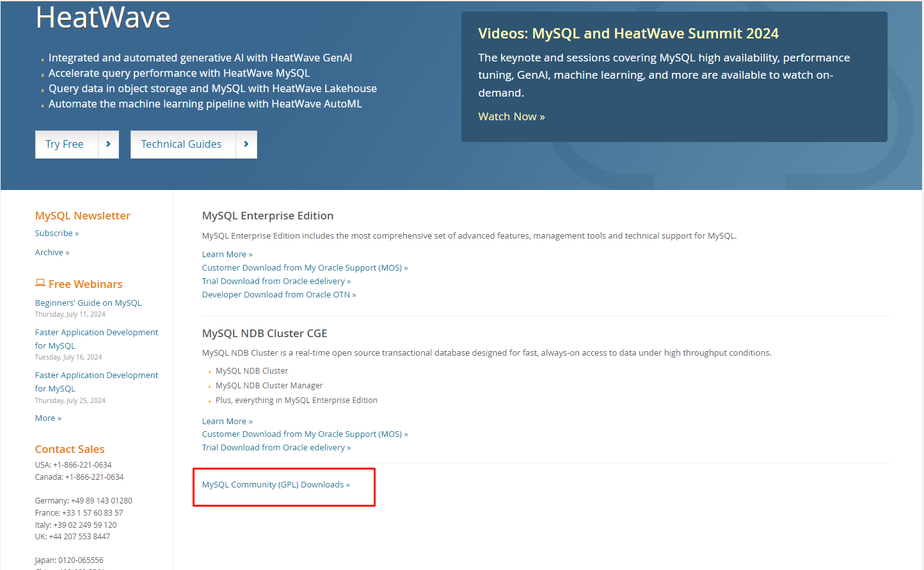Open Enterprise Edition Customer Download from MOS
The width and height of the screenshot is (924, 570).
point(305,268)
